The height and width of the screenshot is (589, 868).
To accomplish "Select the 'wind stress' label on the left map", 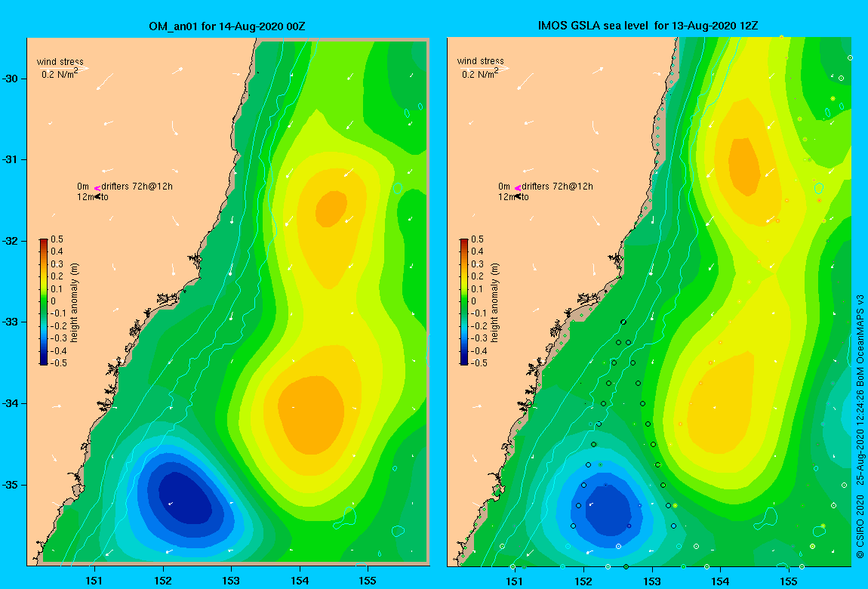I will click(x=60, y=61).
